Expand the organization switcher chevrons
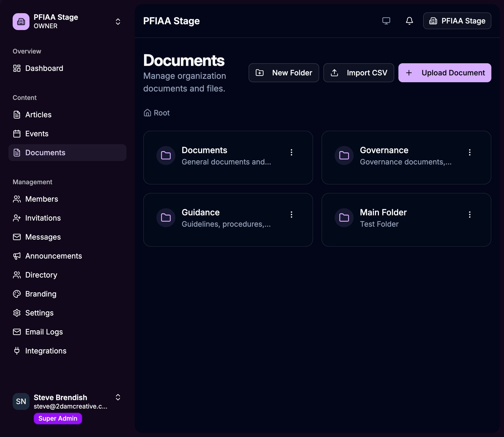 click(118, 22)
